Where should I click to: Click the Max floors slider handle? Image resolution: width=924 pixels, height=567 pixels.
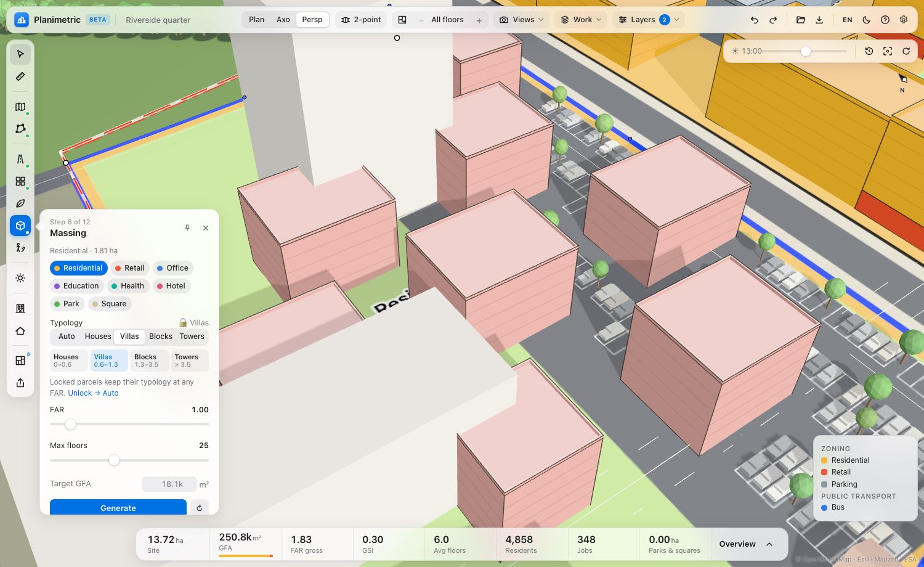pos(114,460)
